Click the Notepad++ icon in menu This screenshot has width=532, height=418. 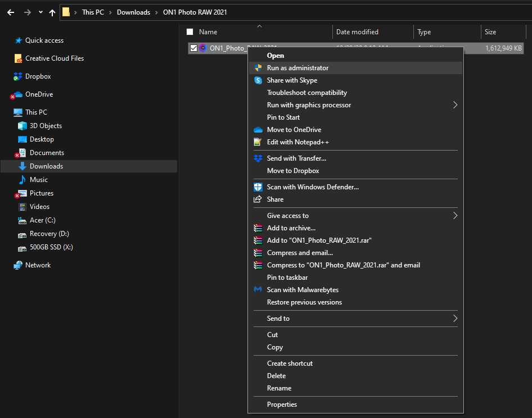click(258, 142)
